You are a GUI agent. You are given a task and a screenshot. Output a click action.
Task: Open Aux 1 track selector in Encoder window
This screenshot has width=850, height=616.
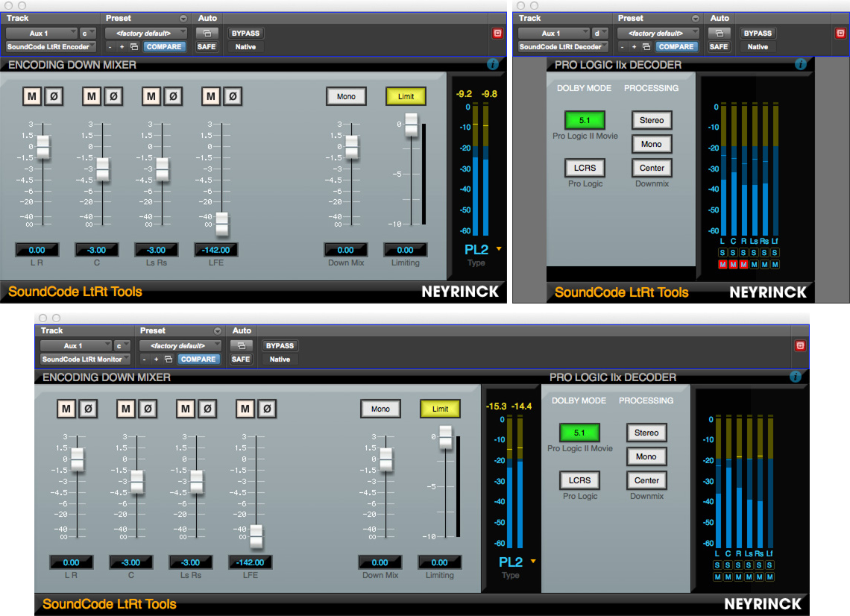42,33
